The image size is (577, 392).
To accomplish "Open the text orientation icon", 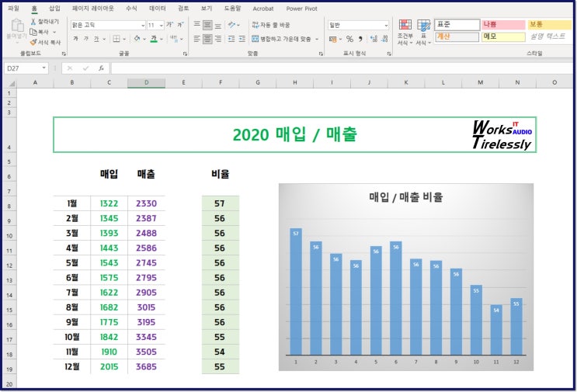I will click(x=231, y=25).
